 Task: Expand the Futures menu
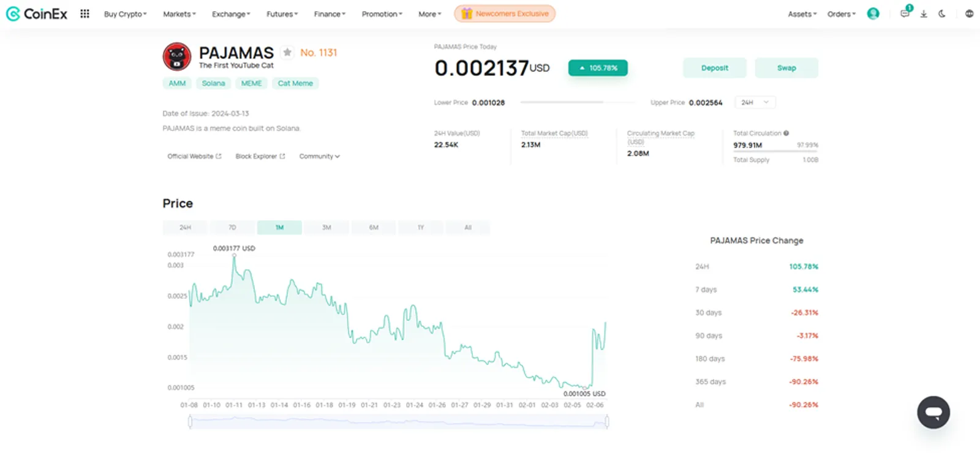[x=282, y=14]
